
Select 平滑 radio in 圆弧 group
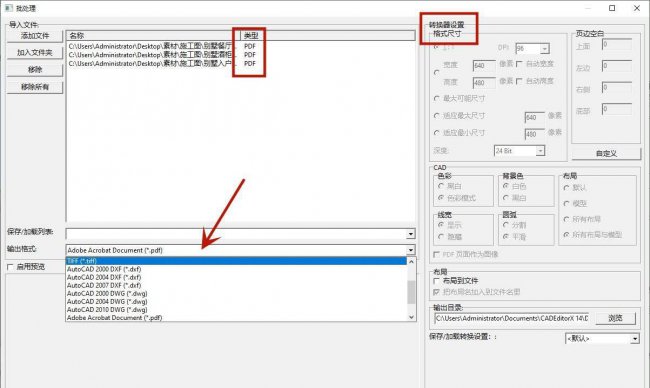click(x=506, y=237)
